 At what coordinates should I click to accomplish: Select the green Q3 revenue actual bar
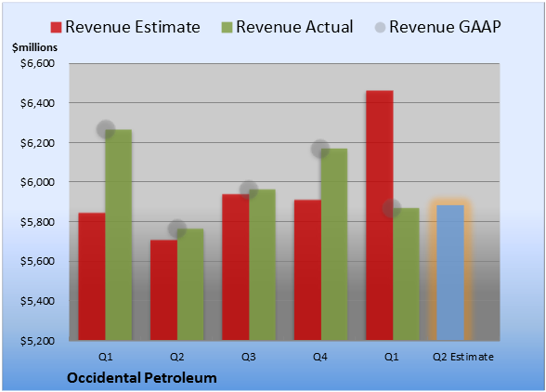[262, 265]
